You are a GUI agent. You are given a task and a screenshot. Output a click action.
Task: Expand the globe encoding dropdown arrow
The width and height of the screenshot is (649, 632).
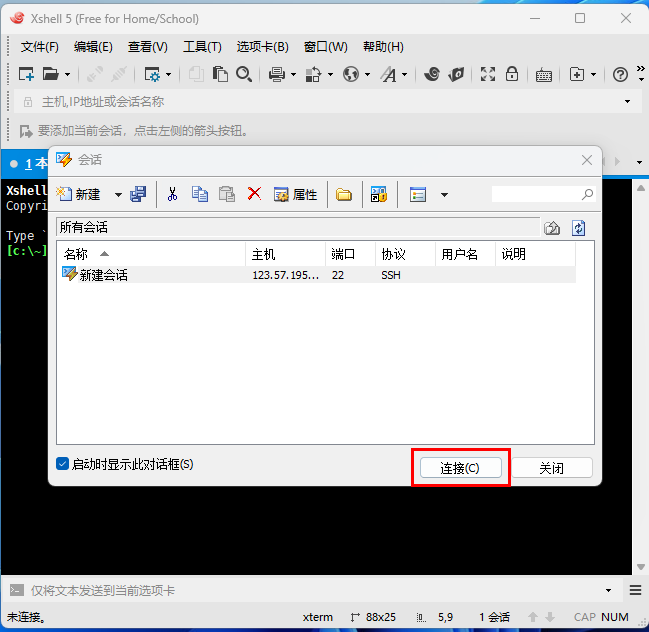coord(367,75)
